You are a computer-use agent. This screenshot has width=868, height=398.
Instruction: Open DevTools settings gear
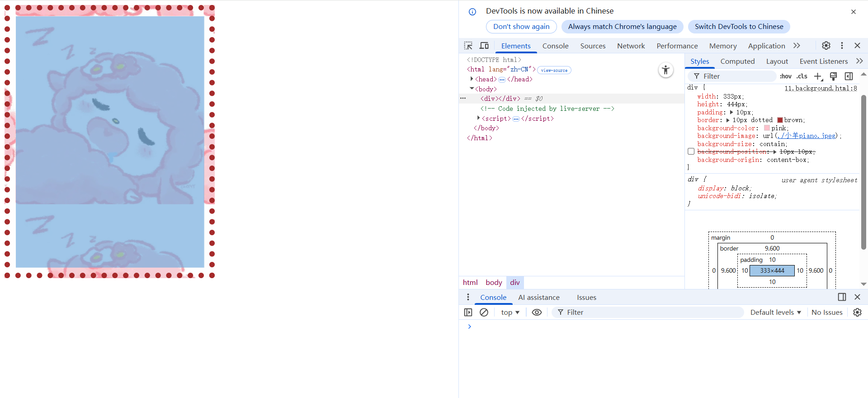[826, 46]
